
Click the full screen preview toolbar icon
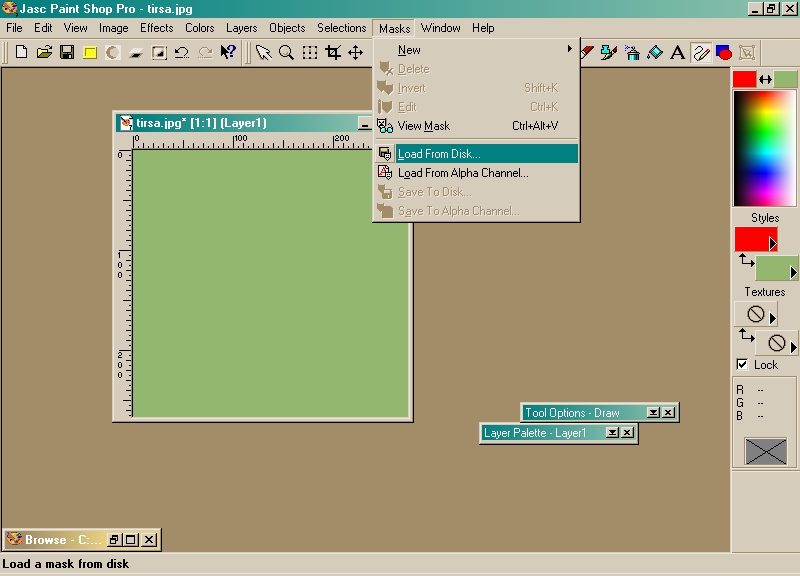pyautogui.click(x=159, y=52)
